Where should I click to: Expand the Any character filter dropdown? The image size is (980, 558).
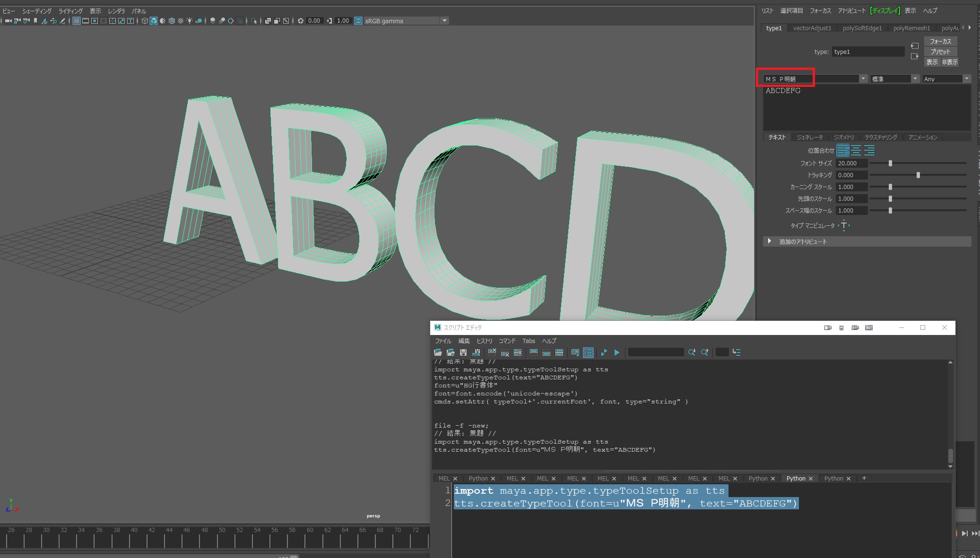[x=966, y=78]
